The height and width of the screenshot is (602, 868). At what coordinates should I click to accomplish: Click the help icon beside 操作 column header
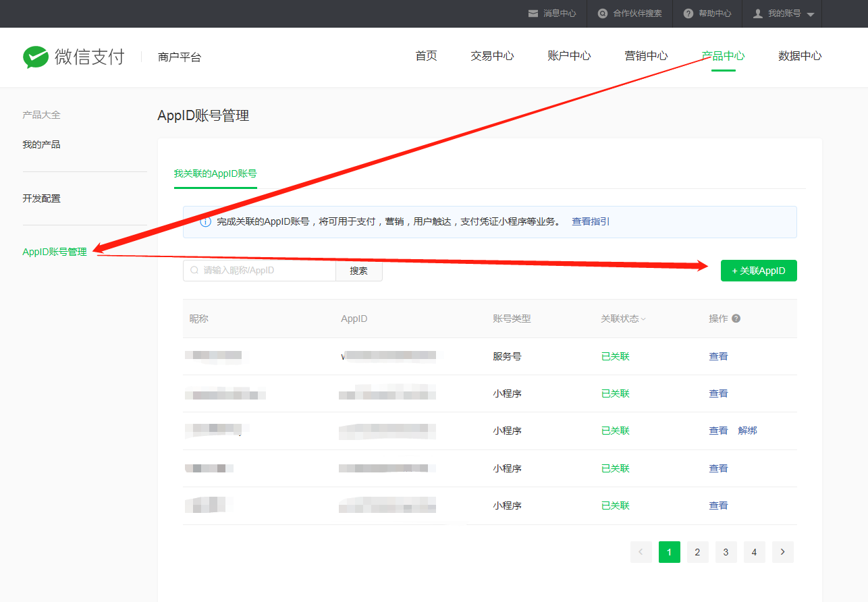coord(736,319)
